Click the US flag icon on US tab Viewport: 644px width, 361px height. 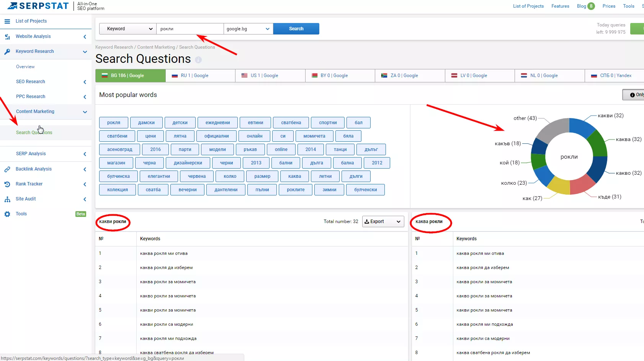point(244,75)
